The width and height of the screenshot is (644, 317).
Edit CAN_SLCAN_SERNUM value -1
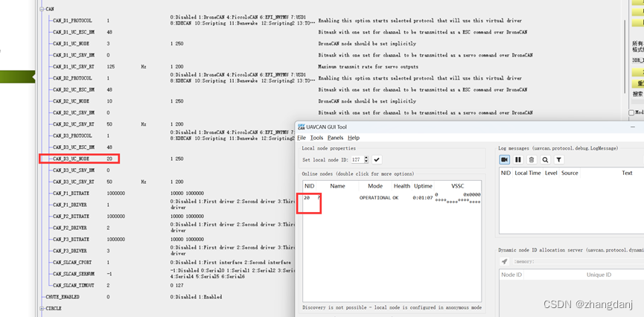tap(109, 274)
